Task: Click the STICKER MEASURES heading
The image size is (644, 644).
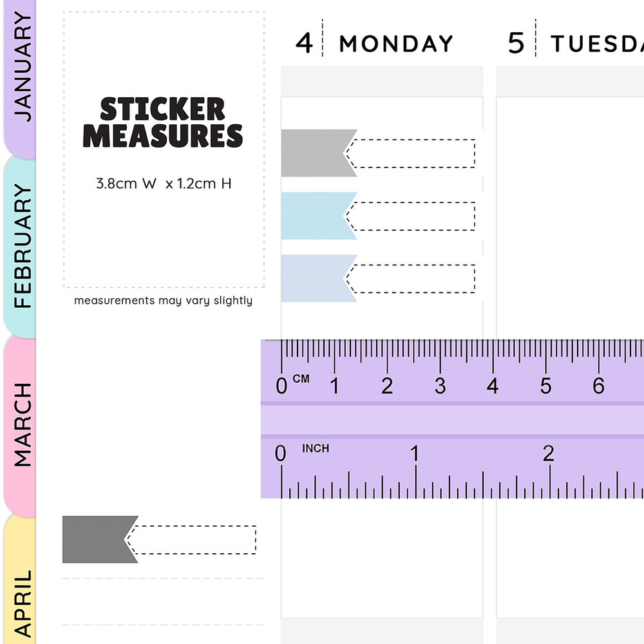Action: (x=163, y=123)
